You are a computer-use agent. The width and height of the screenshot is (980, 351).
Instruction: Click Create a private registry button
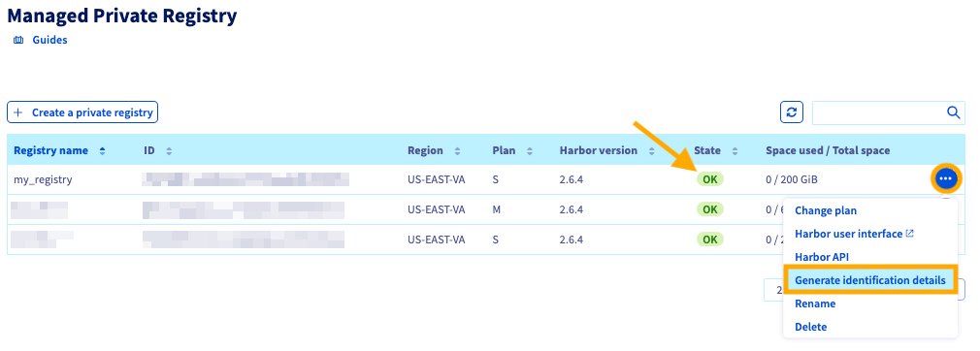click(82, 112)
